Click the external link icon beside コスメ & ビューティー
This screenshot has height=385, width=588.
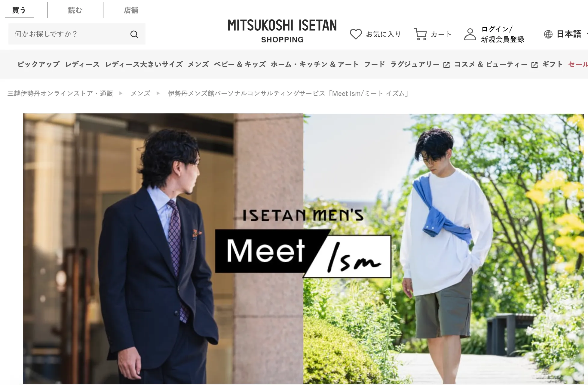point(534,65)
